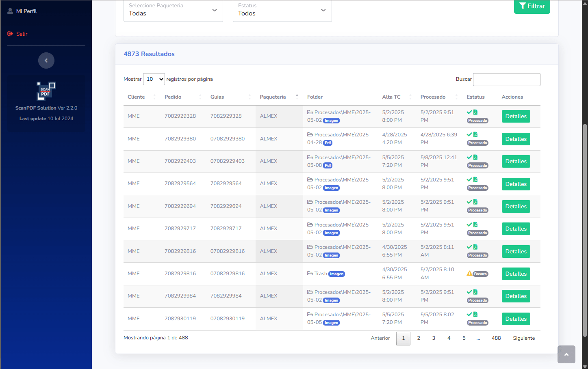588x369 pixels.
Task: Click Procesado badge in row 7082929984
Action: pos(477,300)
